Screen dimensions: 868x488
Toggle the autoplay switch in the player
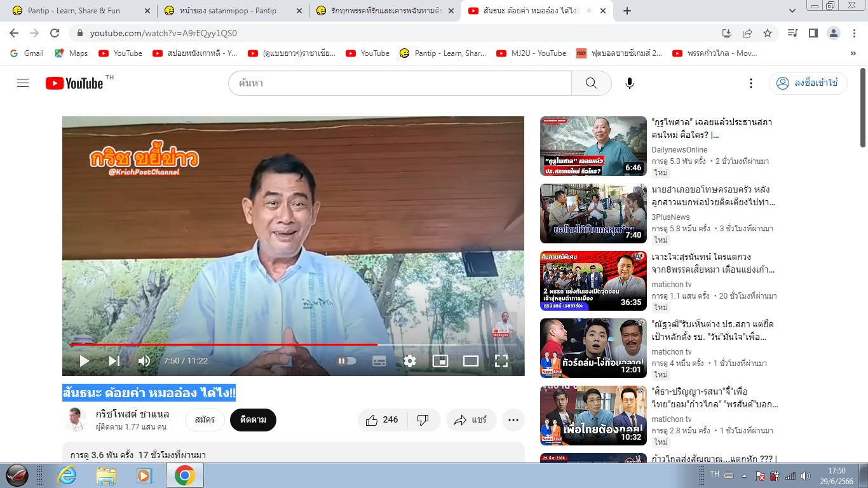pyautogui.click(x=346, y=361)
